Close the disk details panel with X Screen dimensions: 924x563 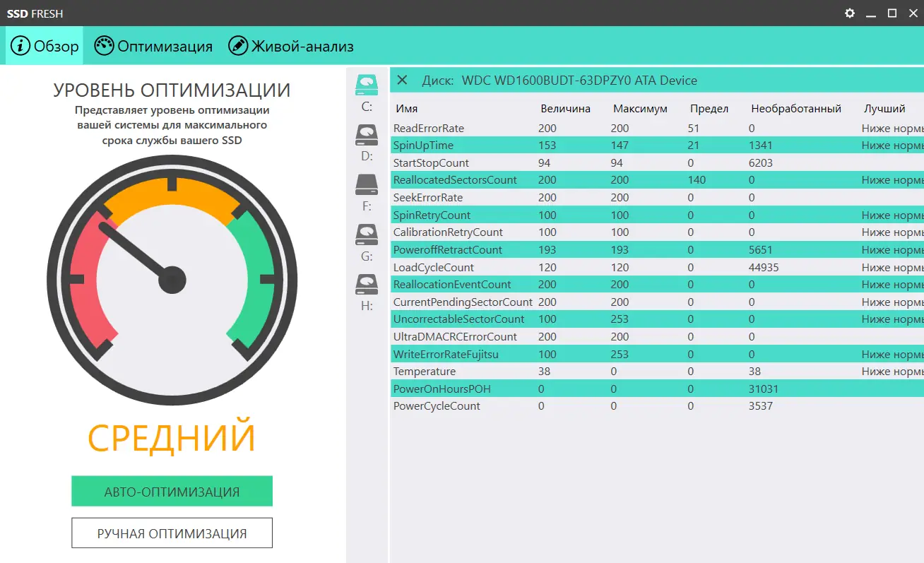(402, 80)
